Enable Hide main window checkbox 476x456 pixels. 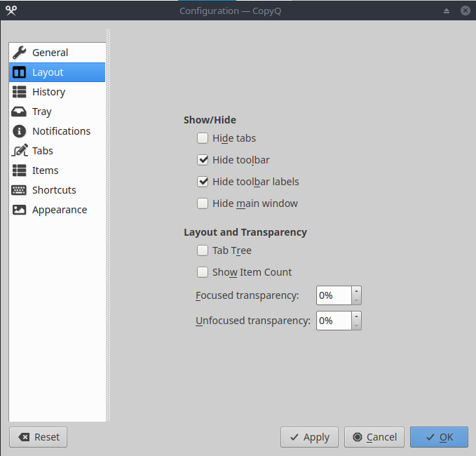pyautogui.click(x=203, y=203)
